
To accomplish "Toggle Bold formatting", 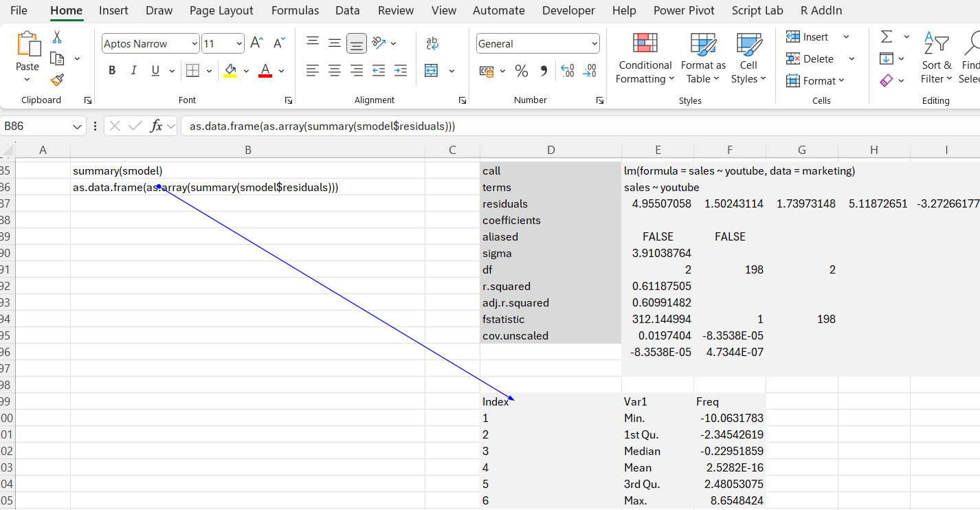I will coord(112,71).
